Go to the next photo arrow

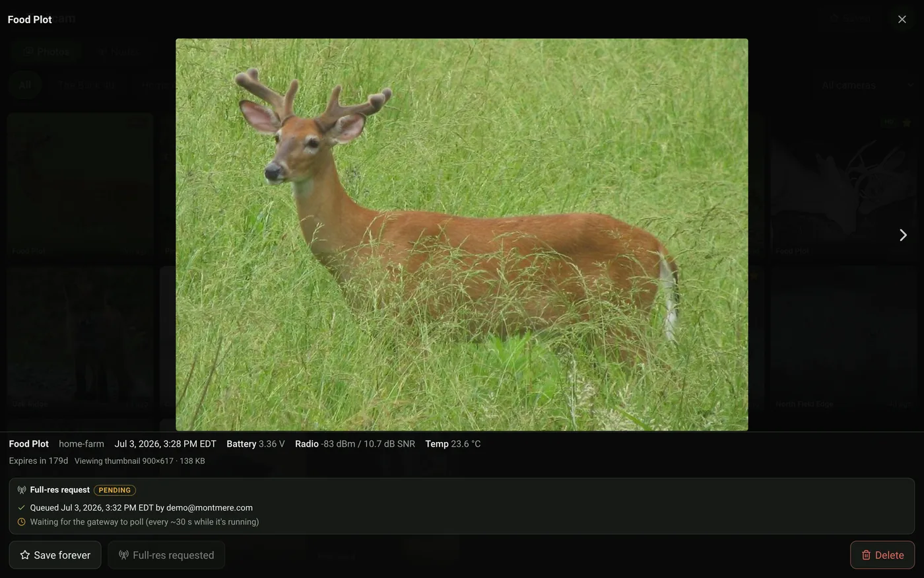coord(903,235)
